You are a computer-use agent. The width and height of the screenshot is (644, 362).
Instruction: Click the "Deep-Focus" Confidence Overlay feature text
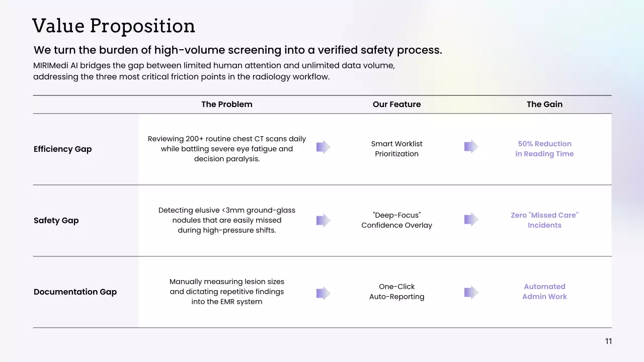(396, 220)
